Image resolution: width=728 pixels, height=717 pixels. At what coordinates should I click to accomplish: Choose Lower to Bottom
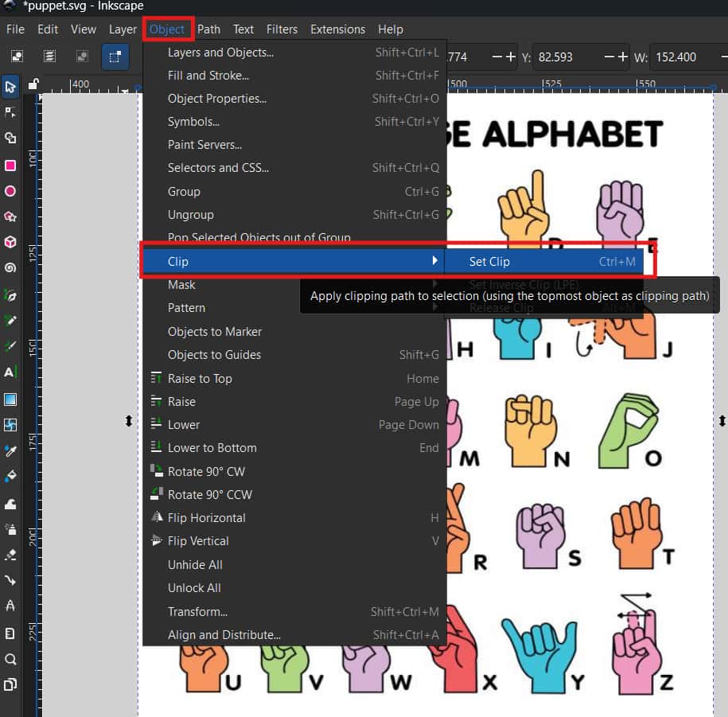(294, 448)
